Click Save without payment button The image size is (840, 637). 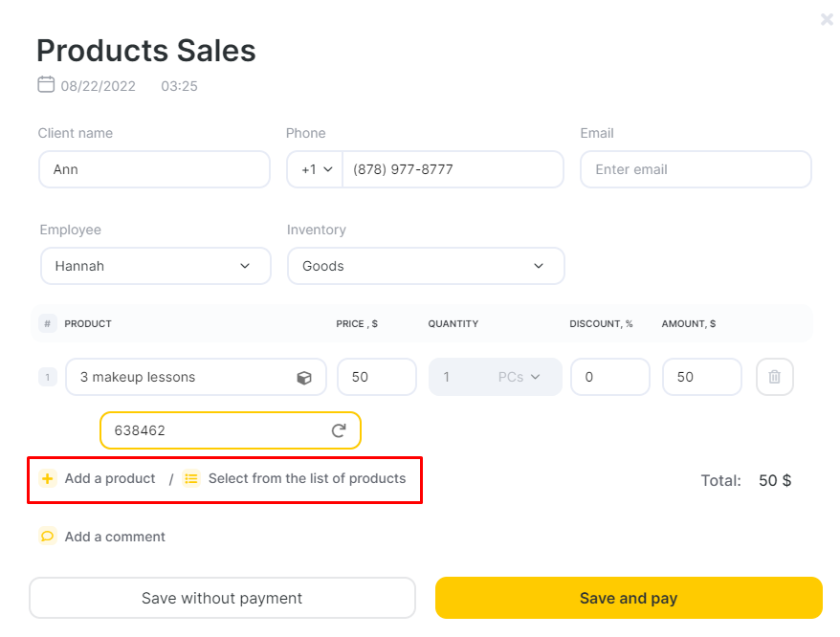click(222, 598)
